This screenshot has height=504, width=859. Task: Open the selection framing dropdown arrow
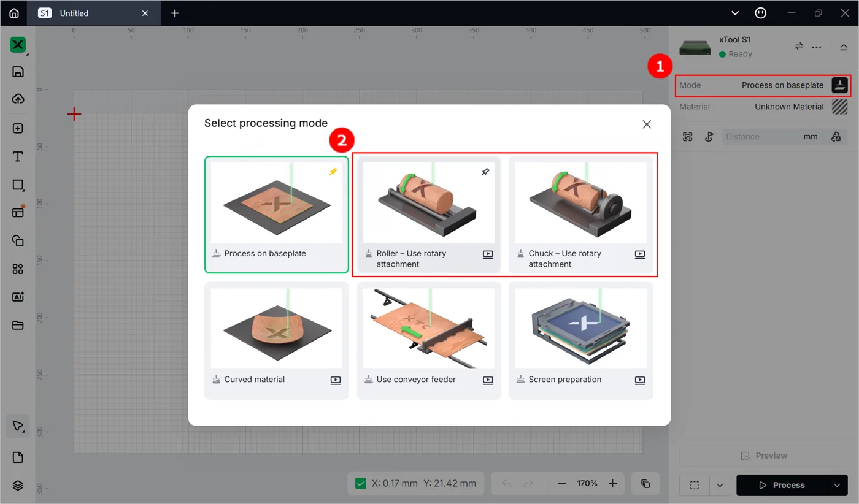(x=720, y=485)
